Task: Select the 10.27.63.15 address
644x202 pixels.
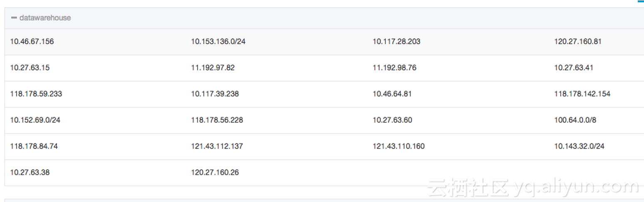Action: coord(30,68)
